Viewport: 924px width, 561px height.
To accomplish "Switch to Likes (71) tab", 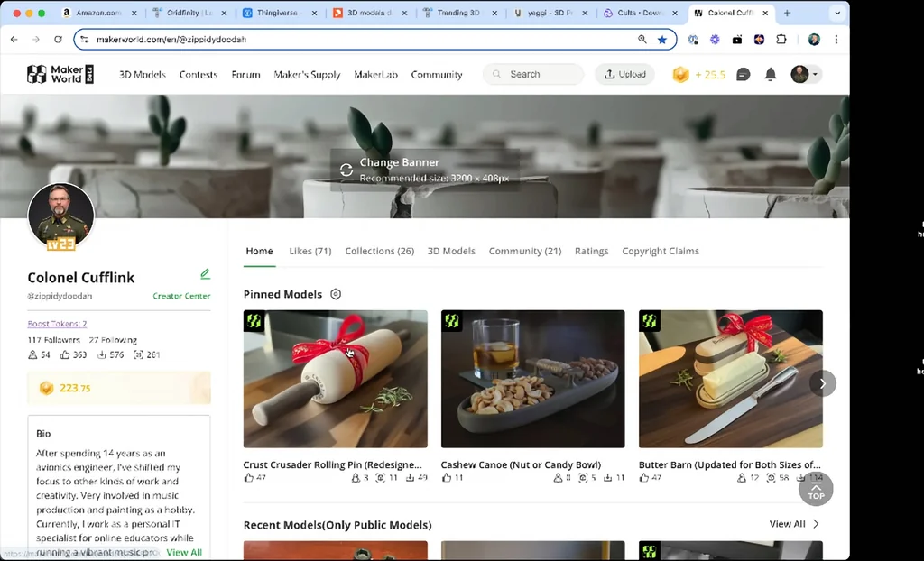I will pyautogui.click(x=310, y=251).
